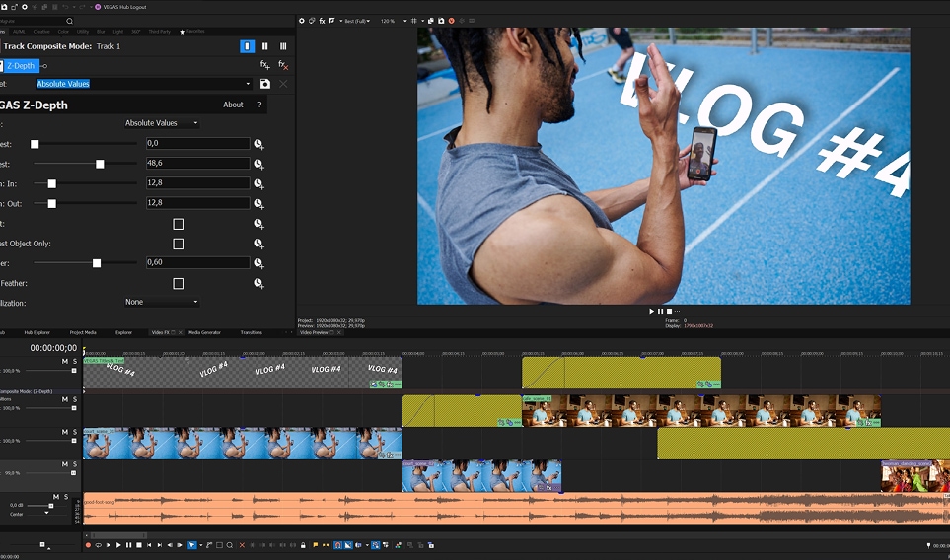Tick the Object Only checkbox

[179, 244]
